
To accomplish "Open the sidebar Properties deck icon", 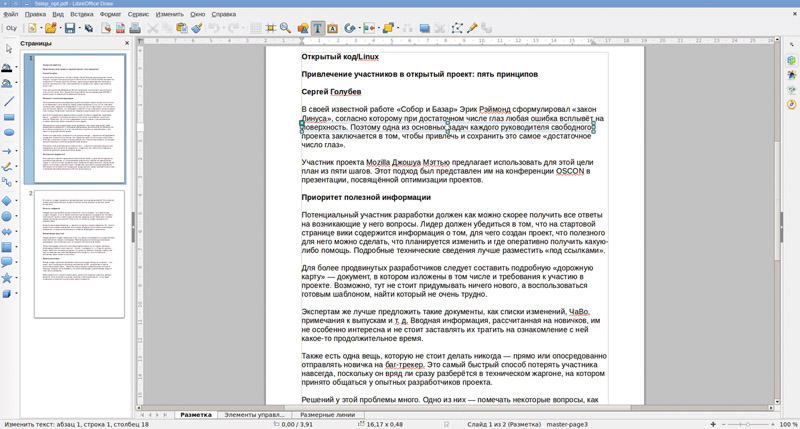I will coord(791,60).
